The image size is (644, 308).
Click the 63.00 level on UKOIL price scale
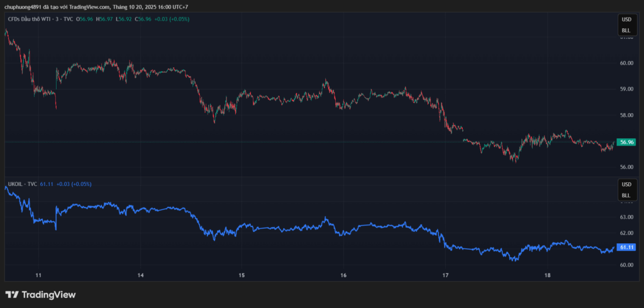tap(626, 217)
